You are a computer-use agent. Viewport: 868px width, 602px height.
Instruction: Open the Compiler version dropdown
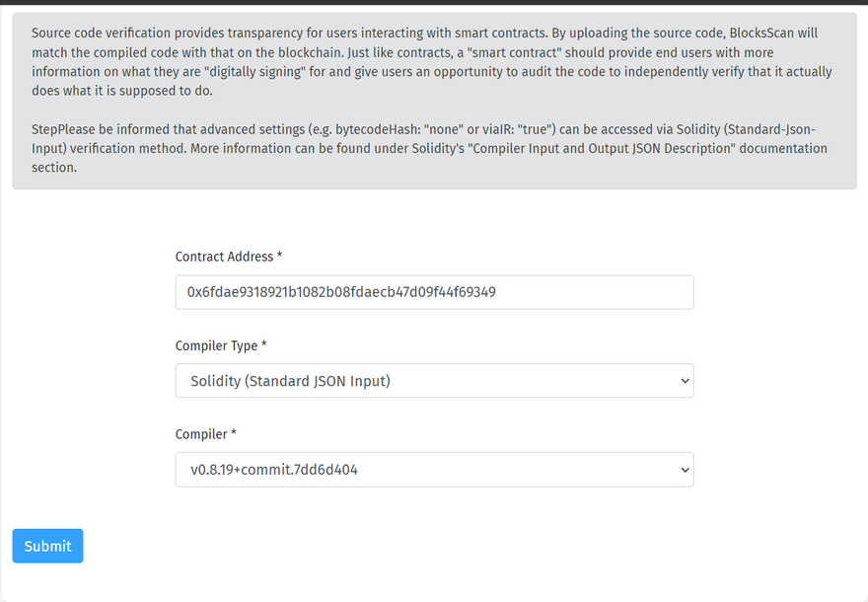[434, 470]
